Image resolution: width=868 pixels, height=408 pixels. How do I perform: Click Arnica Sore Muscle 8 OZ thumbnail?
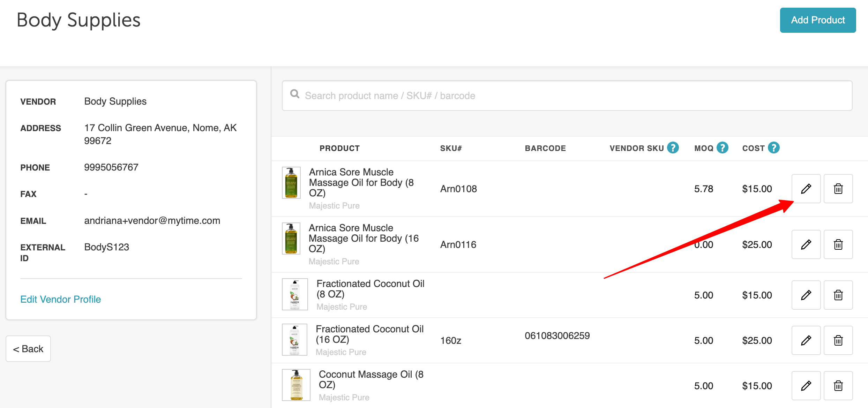(291, 183)
